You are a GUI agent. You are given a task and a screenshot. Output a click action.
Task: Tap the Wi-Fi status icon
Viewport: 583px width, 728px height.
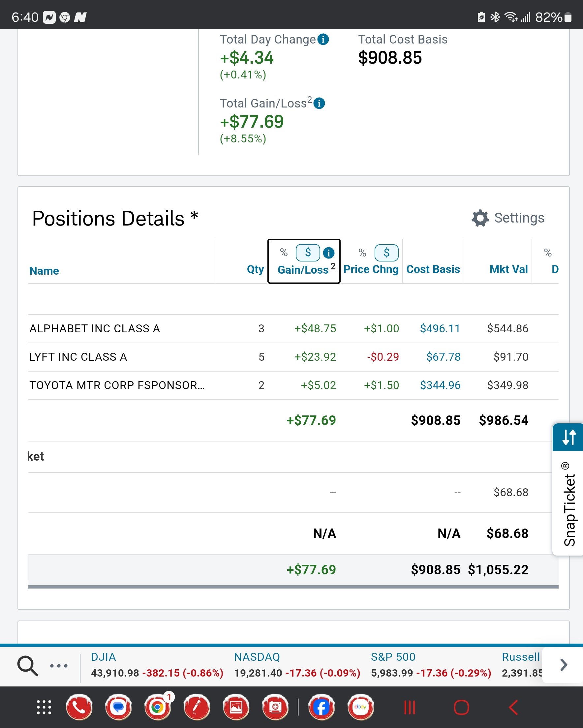pos(511,17)
